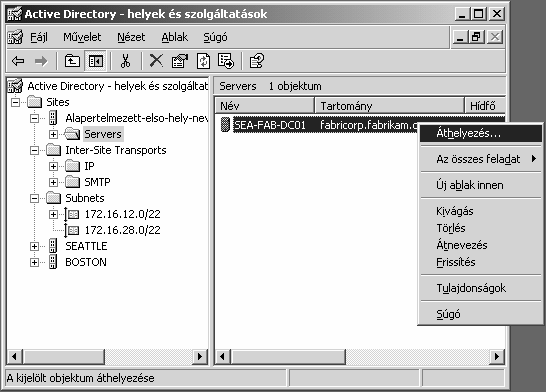Click the Up one level folder icon

72,61
